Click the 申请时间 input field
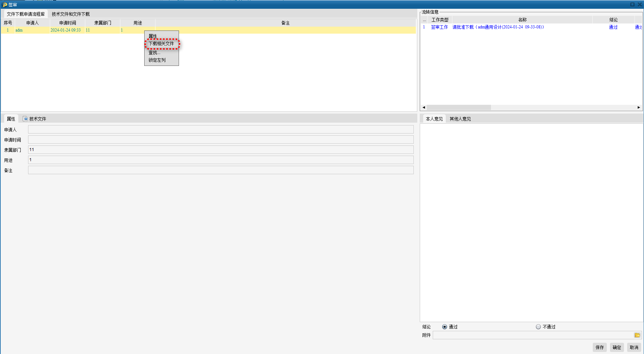 click(x=221, y=139)
